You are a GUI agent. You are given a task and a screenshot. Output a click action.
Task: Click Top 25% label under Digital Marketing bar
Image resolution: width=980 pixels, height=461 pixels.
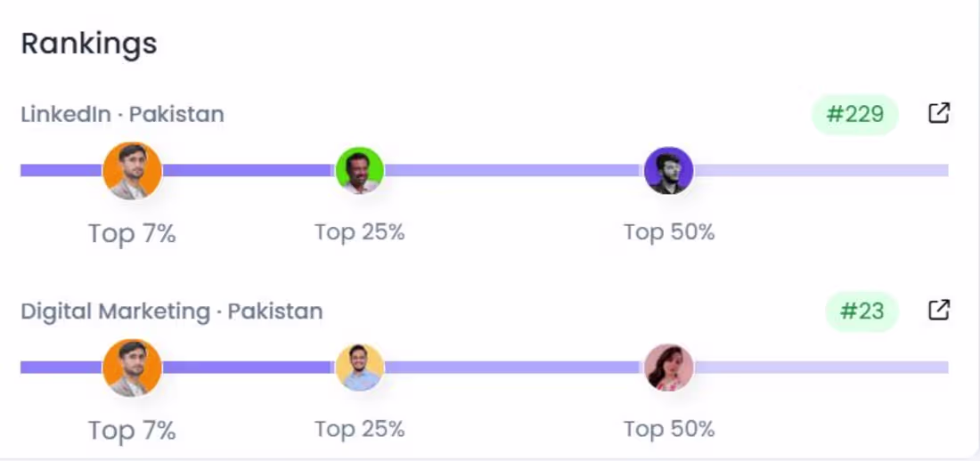(x=359, y=429)
